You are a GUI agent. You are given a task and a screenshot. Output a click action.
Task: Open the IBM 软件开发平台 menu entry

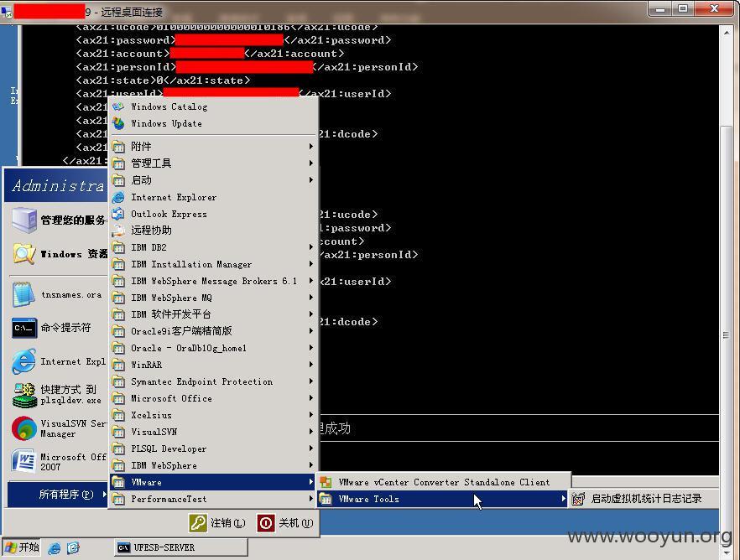pyautogui.click(x=213, y=314)
